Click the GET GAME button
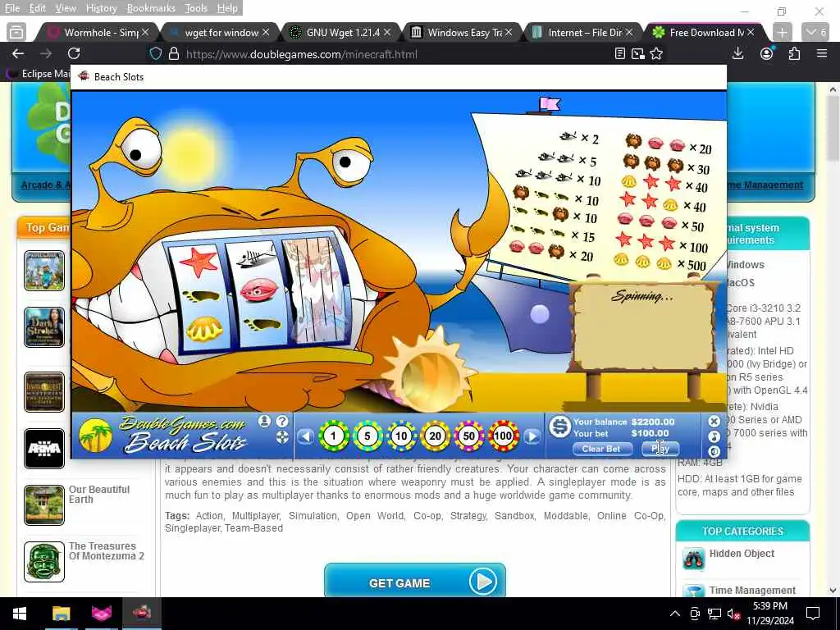The image size is (840, 630). (x=414, y=582)
